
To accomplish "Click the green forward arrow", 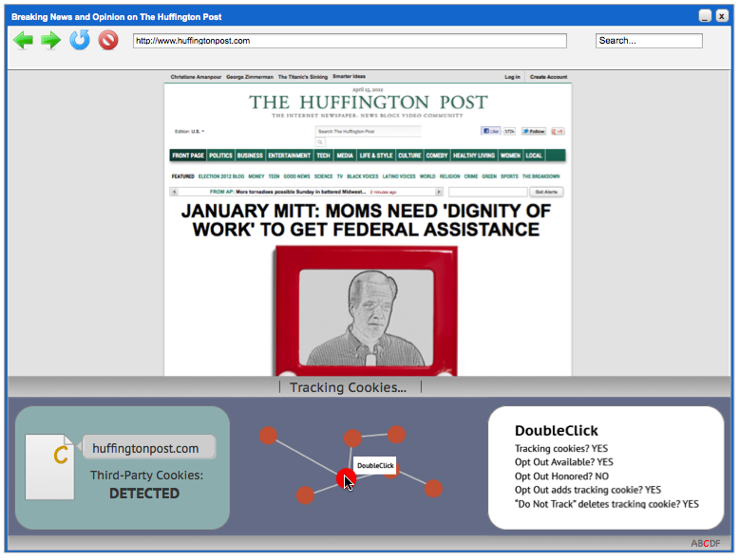I will pyautogui.click(x=51, y=41).
